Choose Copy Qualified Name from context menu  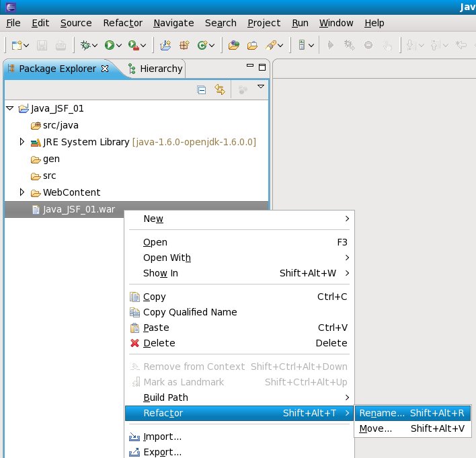[x=190, y=312]
